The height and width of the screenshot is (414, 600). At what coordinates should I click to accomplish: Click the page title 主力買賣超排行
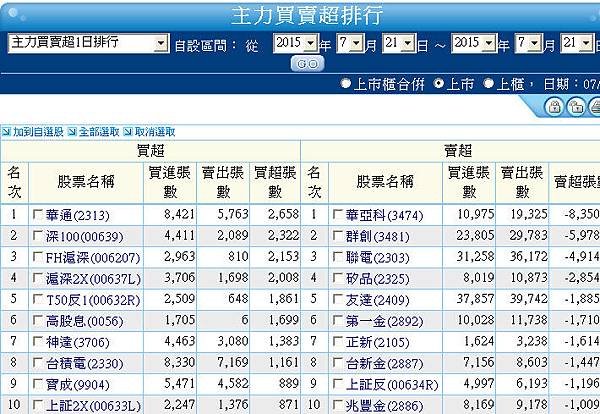click(307, 16)
